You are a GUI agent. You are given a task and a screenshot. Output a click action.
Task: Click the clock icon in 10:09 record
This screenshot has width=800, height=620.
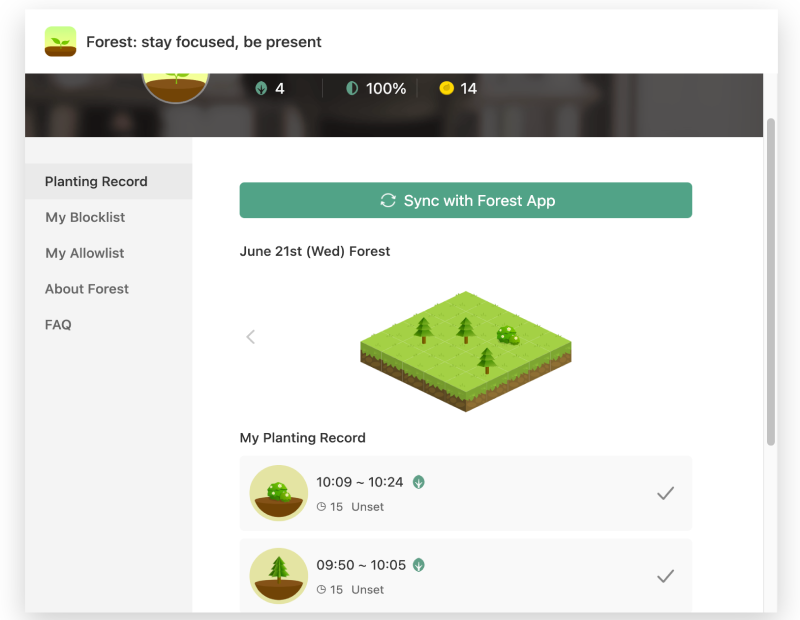[321, 507]
